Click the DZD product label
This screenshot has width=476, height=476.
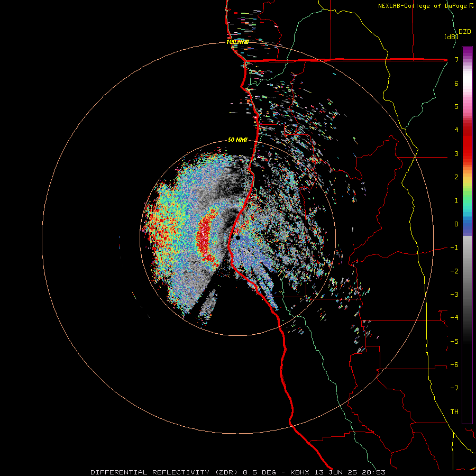465,32
